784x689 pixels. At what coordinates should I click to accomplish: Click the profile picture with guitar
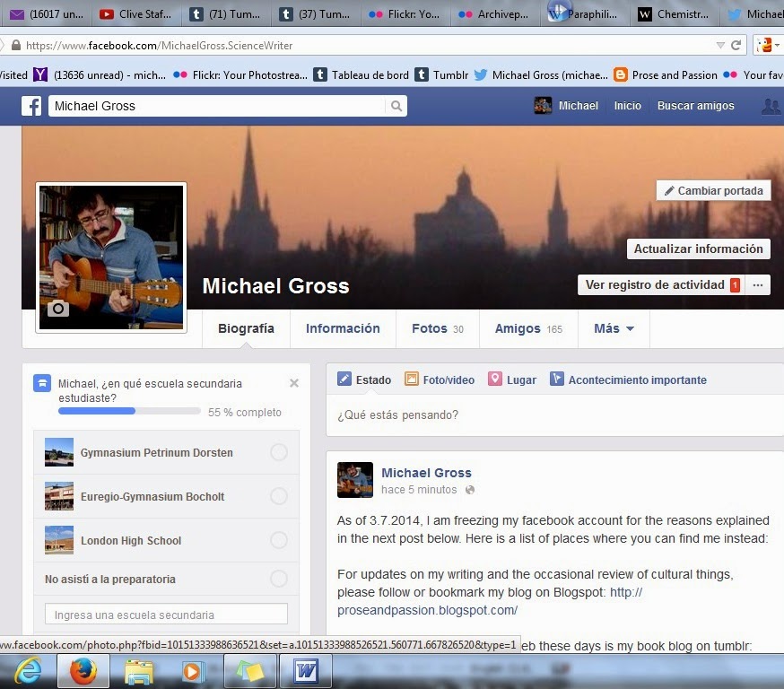pyautogui.click(x=111, y=257)
